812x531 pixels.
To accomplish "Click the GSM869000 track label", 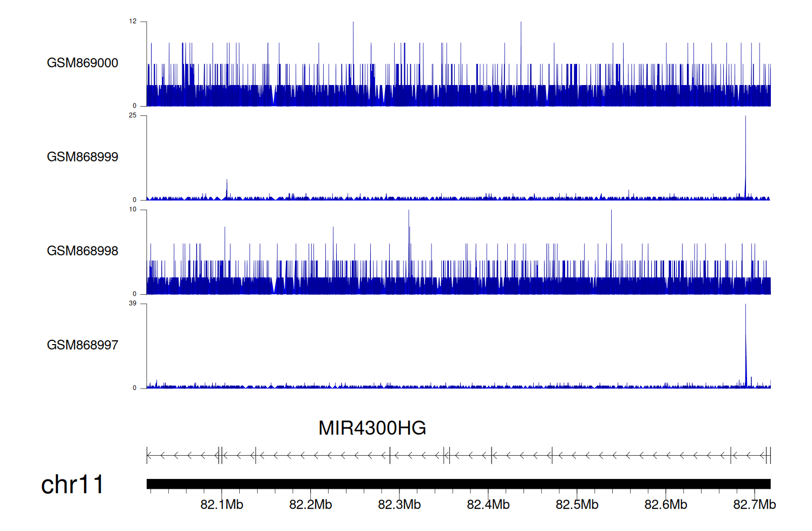I will point(82,63).
